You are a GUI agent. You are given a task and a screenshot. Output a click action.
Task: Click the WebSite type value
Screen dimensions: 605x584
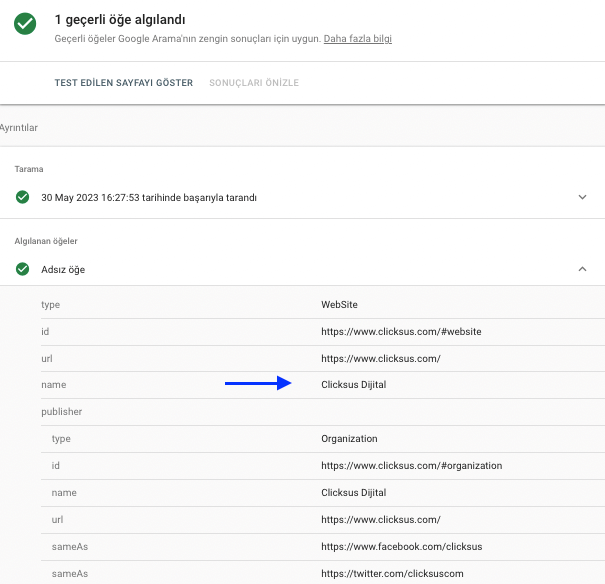tap(339, 305)
